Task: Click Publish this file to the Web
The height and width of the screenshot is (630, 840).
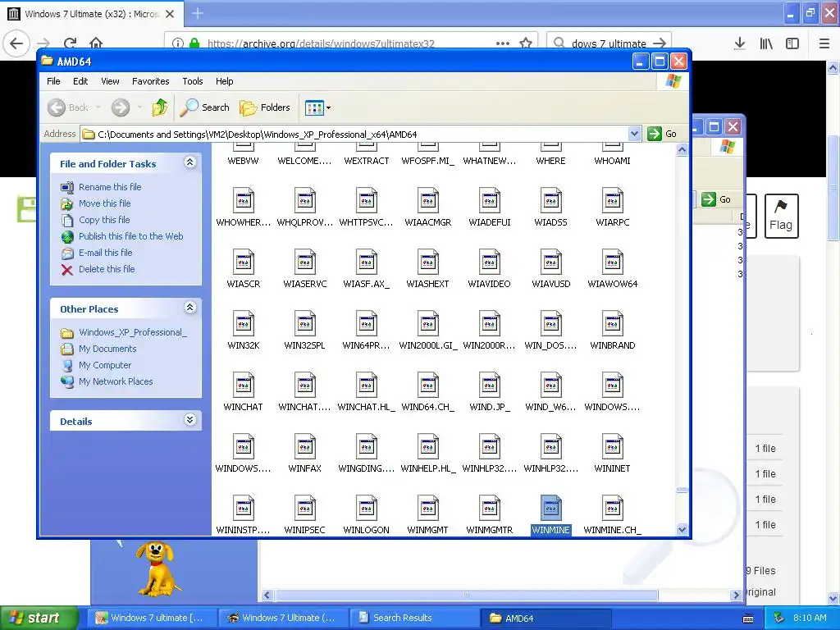Action: pos(130,236)
